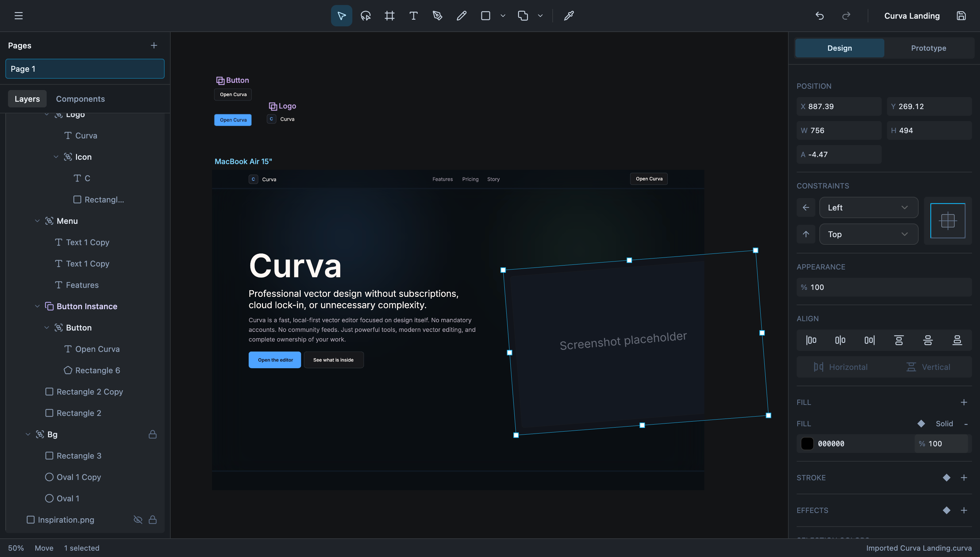This screenshot has height=557, width=980.
Task: Select Page 1 in Pages list
Action: (85, 69)
